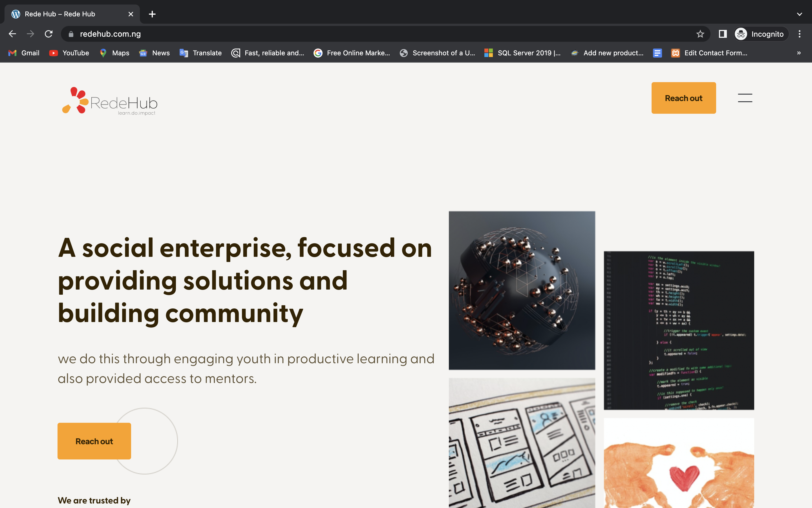Show hidden bookmarks with double chevron
Screen dimensions: 812x508
pos(799,53)
